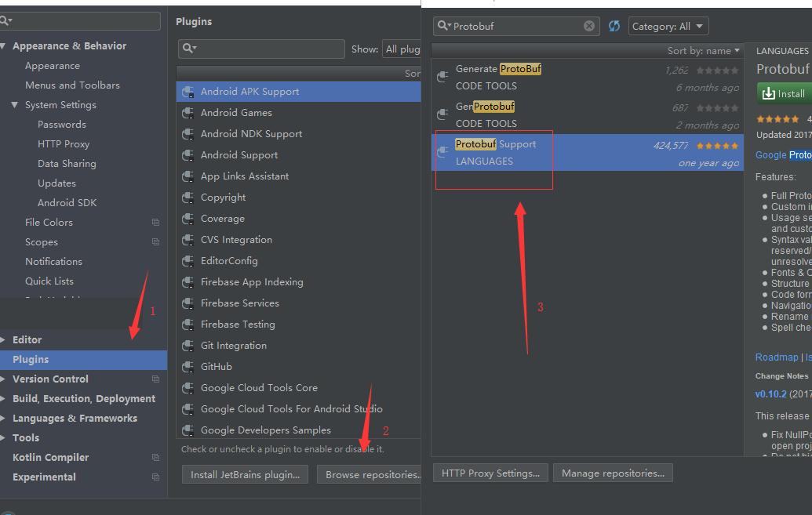
Task: Open the Notifications settings page
Action: (54, 262)
